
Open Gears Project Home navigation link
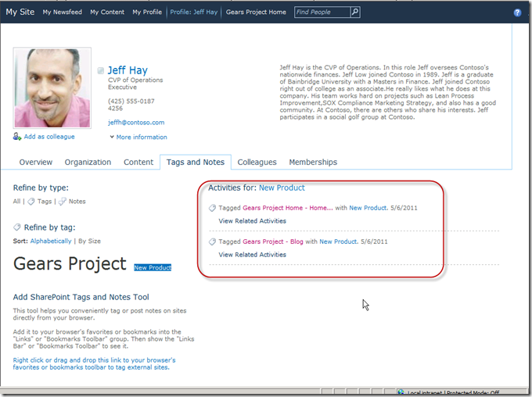click(x=256, y=13)
